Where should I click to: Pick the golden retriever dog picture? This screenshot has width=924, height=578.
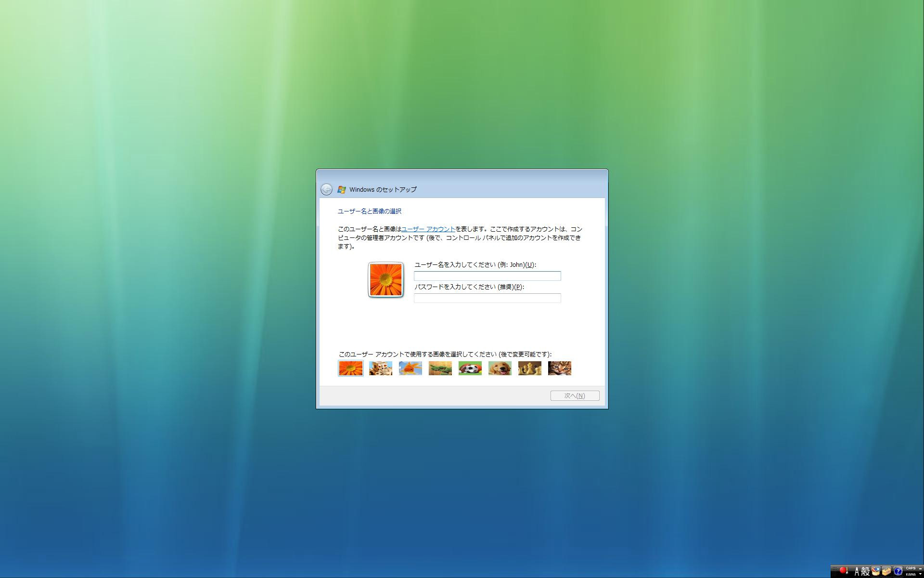point(500,368)
